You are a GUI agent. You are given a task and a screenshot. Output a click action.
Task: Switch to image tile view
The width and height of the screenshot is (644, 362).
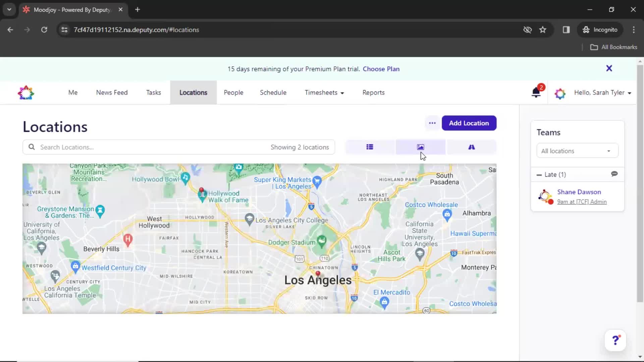click(420, 147)
